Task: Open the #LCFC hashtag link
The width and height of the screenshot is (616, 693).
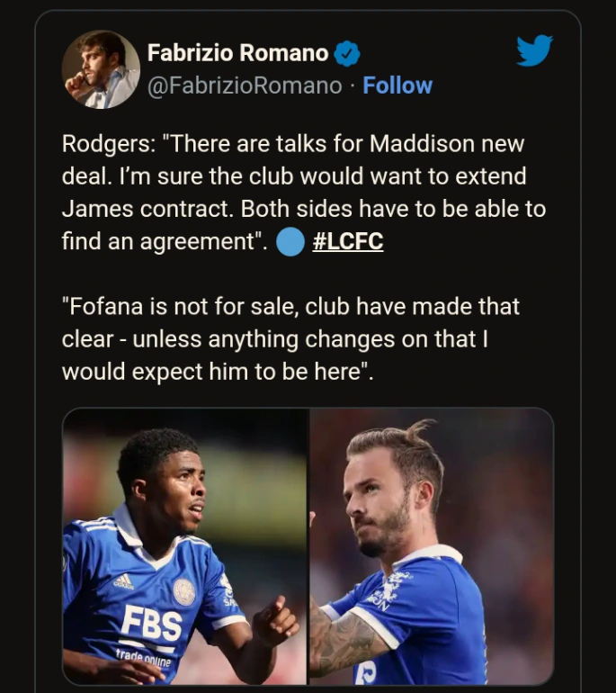Action: pyautogui.click(x=347, y=242)
